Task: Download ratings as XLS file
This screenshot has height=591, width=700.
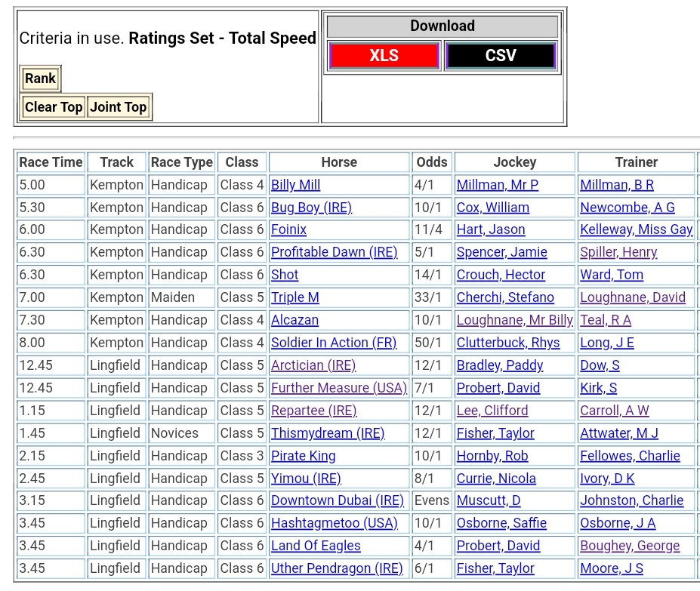Action: tap(384, 56)
